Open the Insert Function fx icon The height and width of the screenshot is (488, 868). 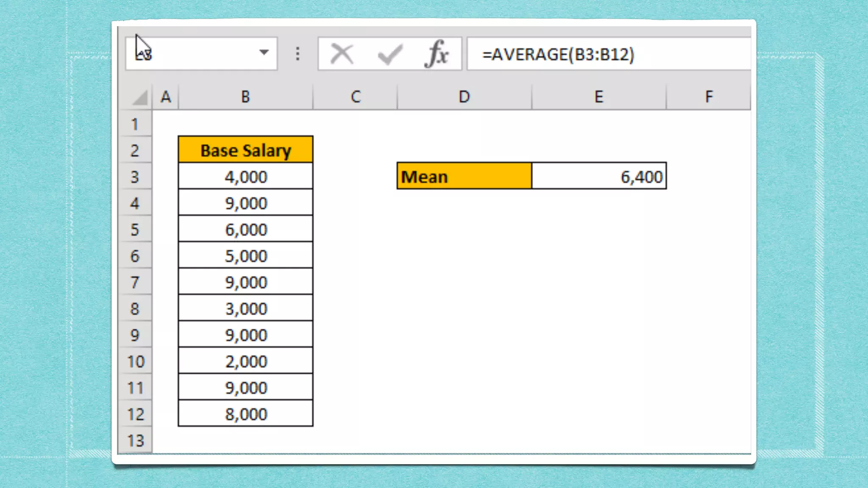[437, 54]
